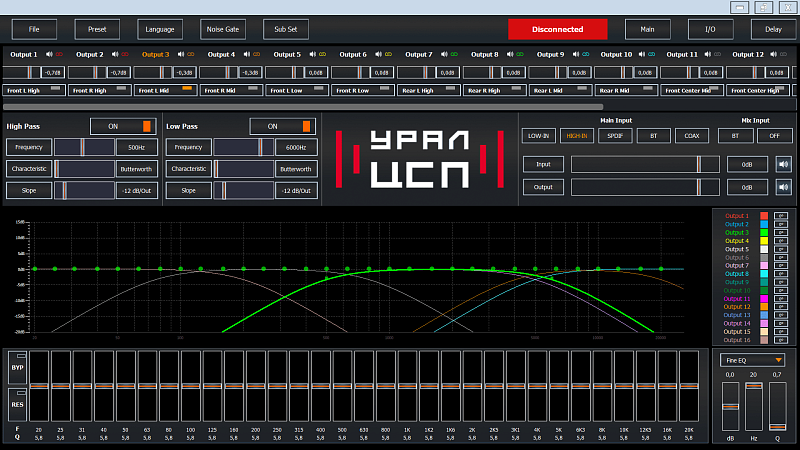
Task: Click the horizontal output channels scrollbar
Action: [x=303, y=107]
